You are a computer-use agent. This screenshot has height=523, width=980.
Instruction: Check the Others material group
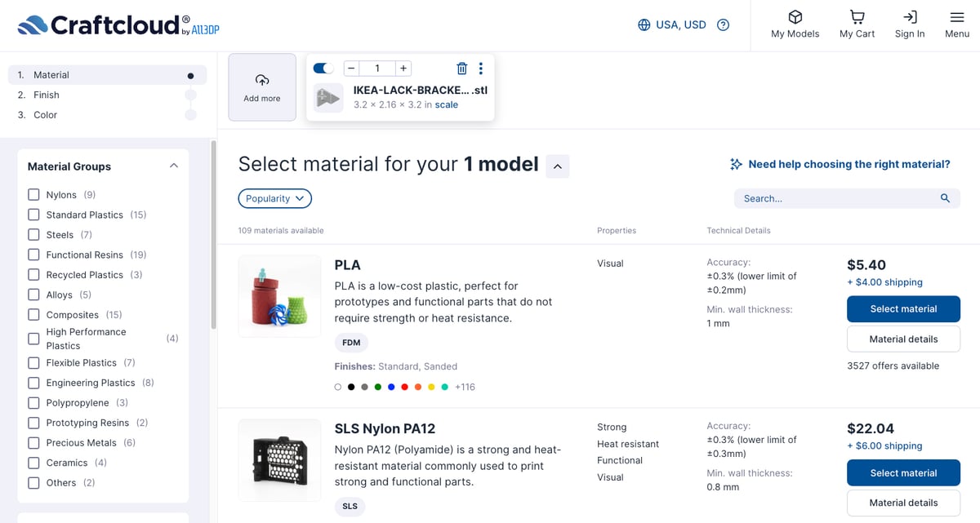pyautogui.click(x=33, y=482)
